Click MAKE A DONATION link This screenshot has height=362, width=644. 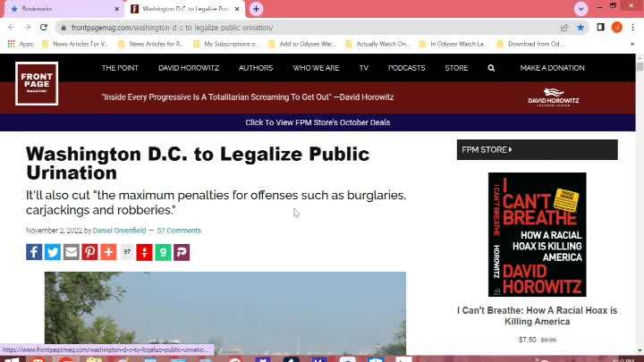pyautogui.click(x=552, y=68)
